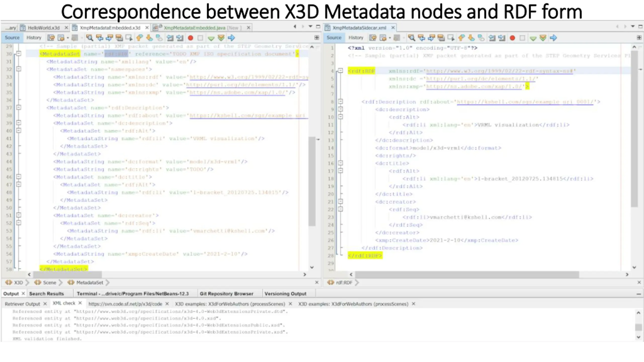
Task: Toggle Rectangular Selection in Sidecar editor toolbar
Action: click(451, 38)
